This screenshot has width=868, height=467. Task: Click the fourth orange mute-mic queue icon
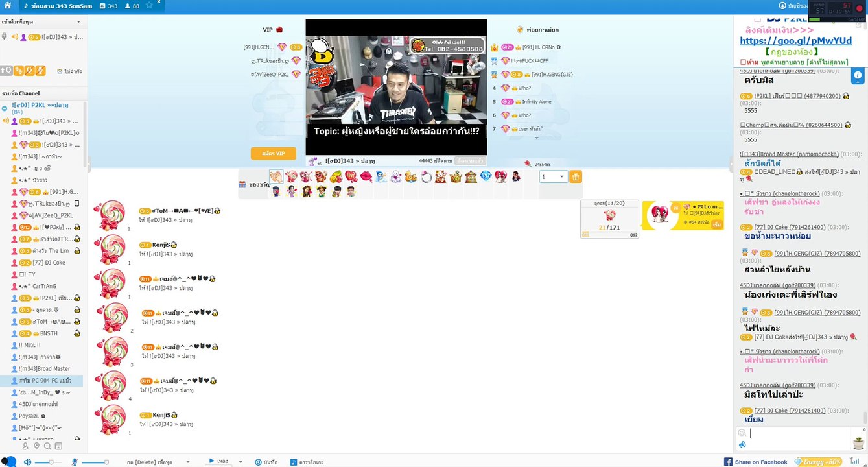coord(41,70)
